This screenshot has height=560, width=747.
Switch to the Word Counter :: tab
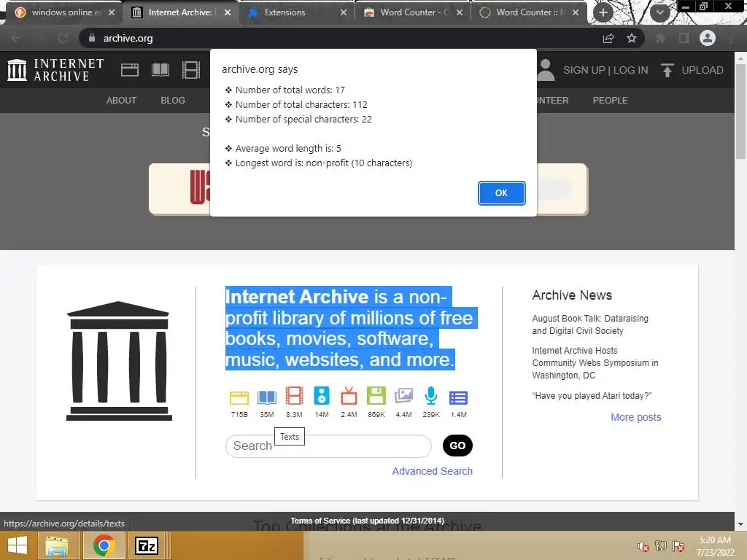pos(529,12)
